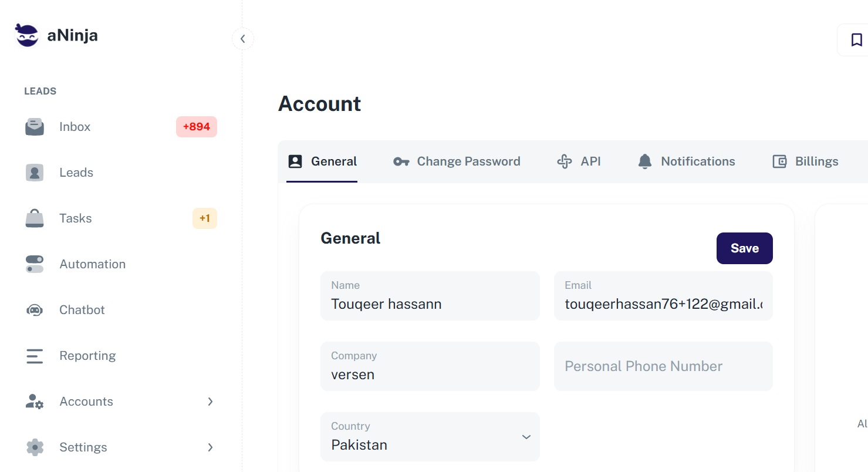The image size is (868, 472).
Task: Click the bookmark icon at top right
Action: 856,40
